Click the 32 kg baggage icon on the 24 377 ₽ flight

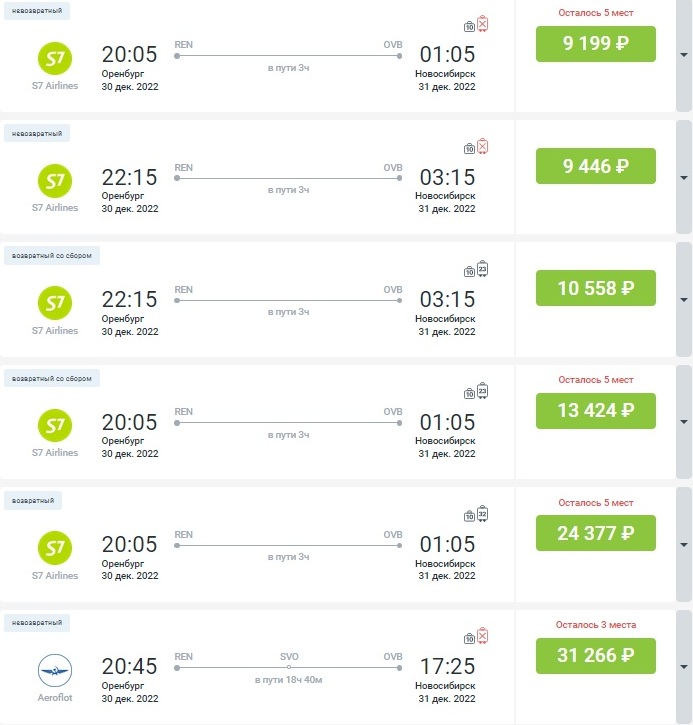click(x=482, y=514)
